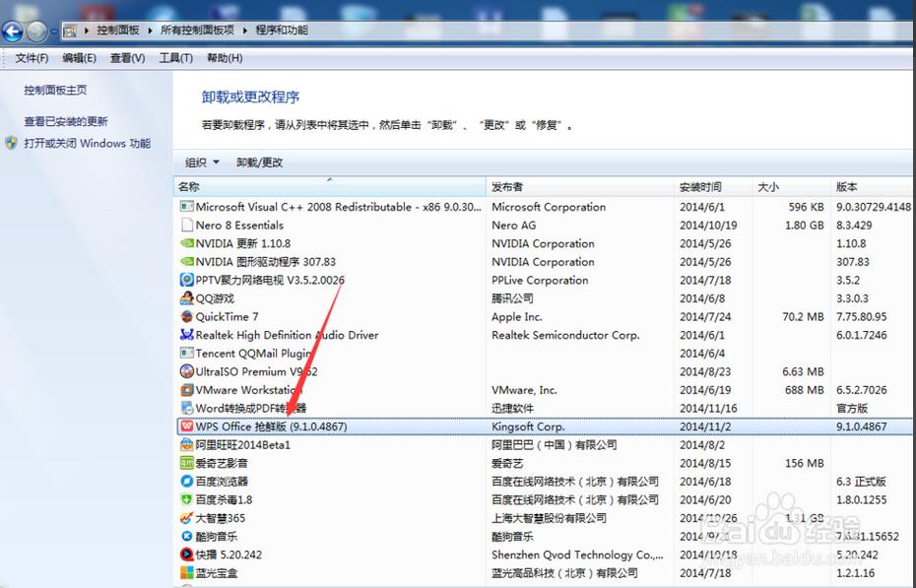Open the 查看(V) menu

click(x=127, y=58)
